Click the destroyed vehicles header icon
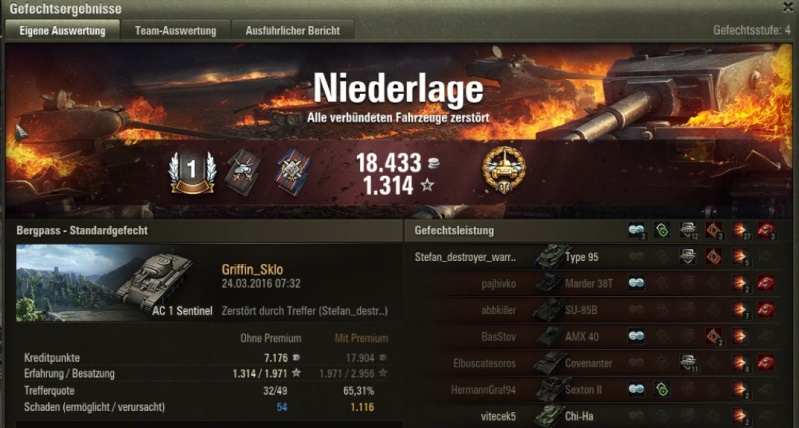This screenshot has height=428, width=799. [x=766, y=230]
